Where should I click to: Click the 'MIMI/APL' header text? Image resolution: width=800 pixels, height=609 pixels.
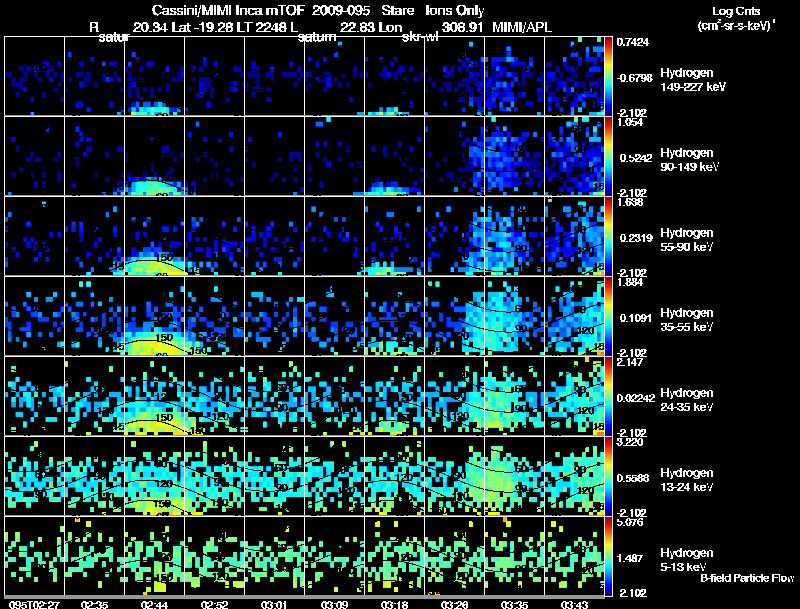[x=522, y=27]
